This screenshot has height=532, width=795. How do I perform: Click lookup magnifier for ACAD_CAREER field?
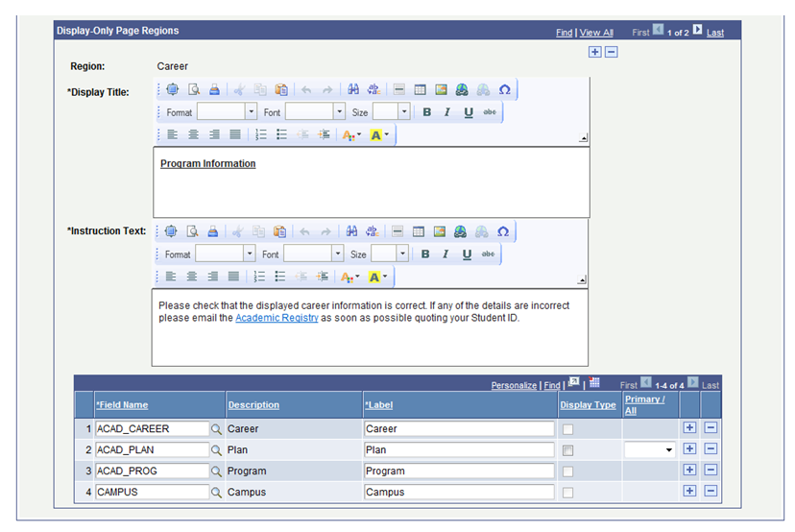pyautogui.click(x=216, y=429)
